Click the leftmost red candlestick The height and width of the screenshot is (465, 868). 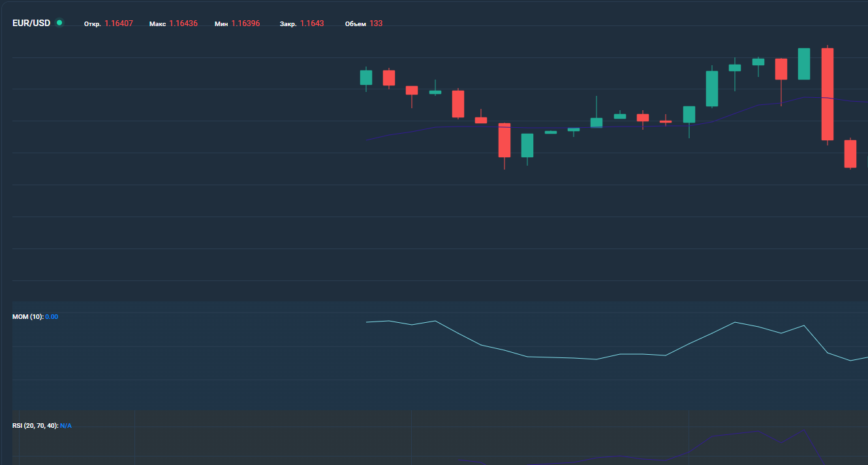coord(389,78)
